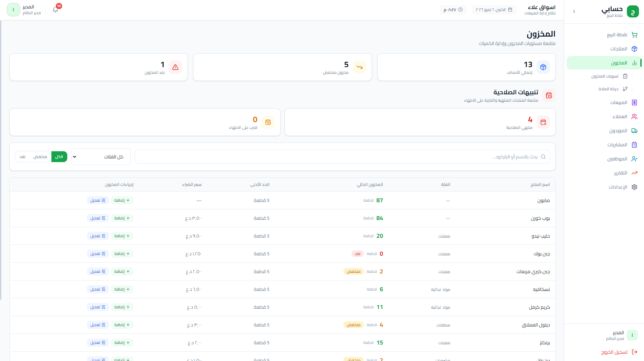644x361 pixels.
Task: Click the إجمالي الأصناف box icon card
Action: click(543, 67)
